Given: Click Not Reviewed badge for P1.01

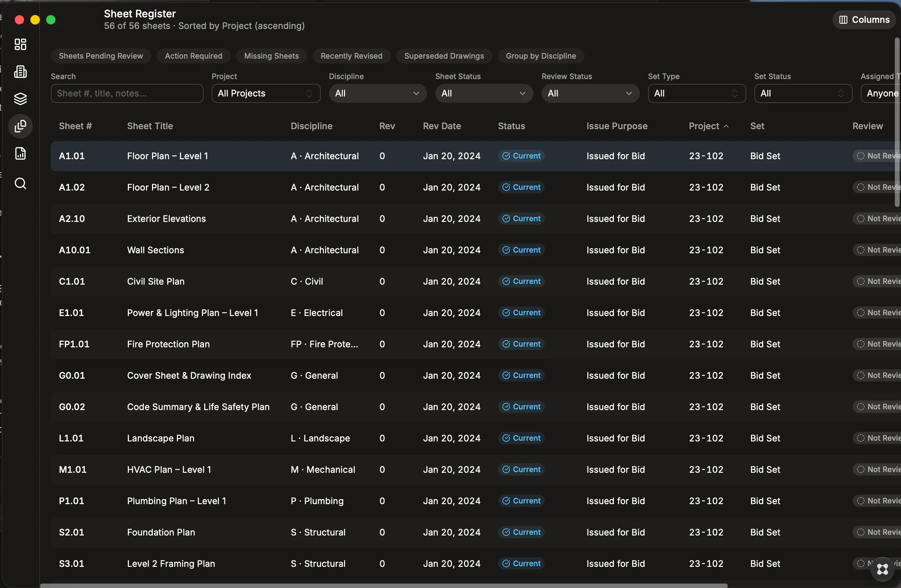Looking at the screenshot, I should click(877, 501).
